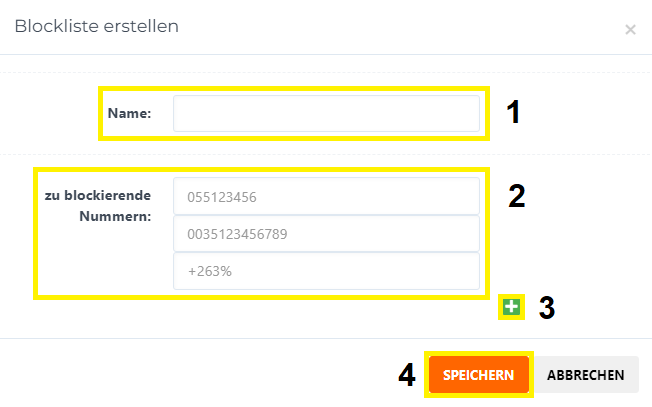Click the footer divider line above buttons
This screenshot has height=407, width=652.
(x=326, y=338)
